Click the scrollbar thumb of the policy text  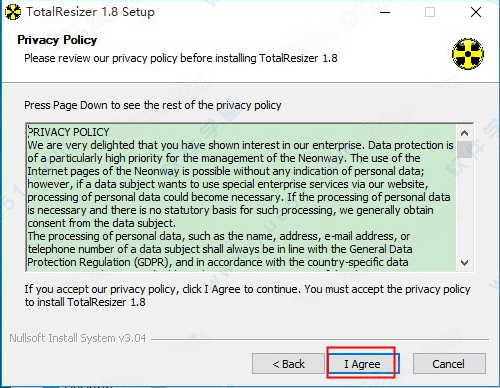click(464, 149)
